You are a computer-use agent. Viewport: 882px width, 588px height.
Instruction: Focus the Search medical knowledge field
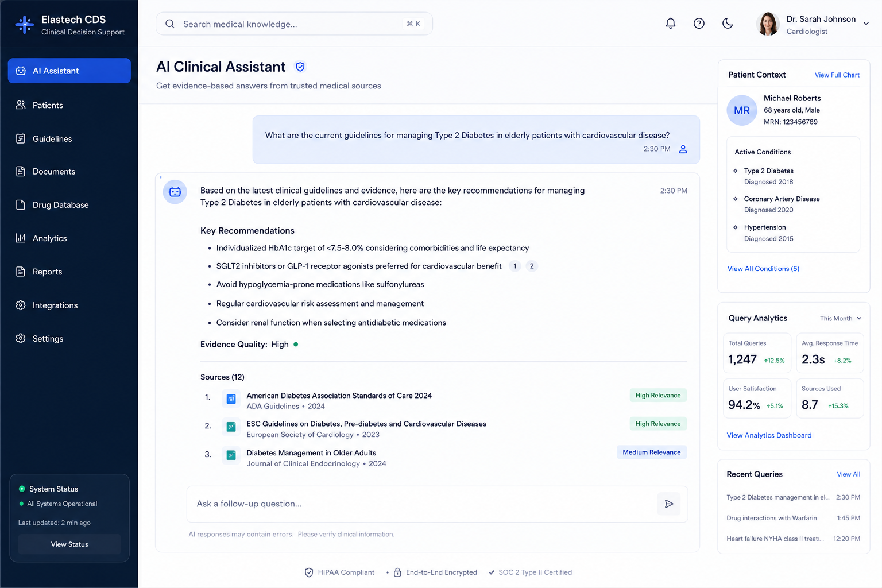tap(294, 24)
